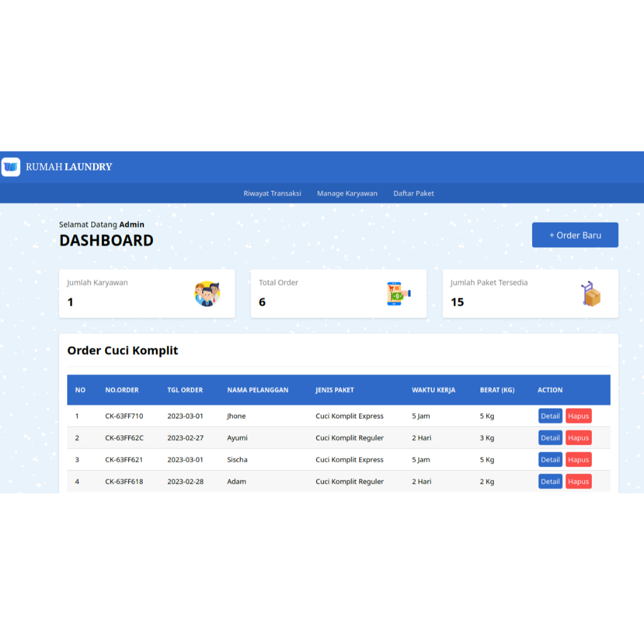Open Daftar Paket menu

pos(414,194)
